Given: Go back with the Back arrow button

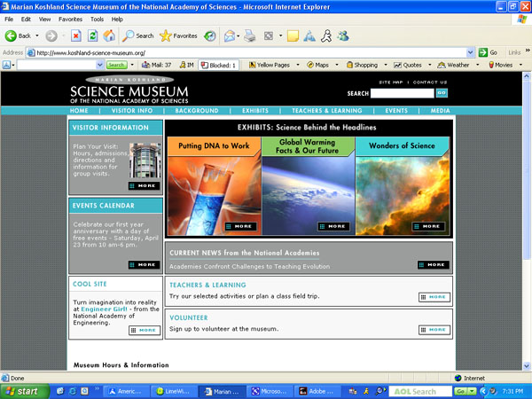Looking at the screenshot, I should pyautogui.click(x=18, y=35).
